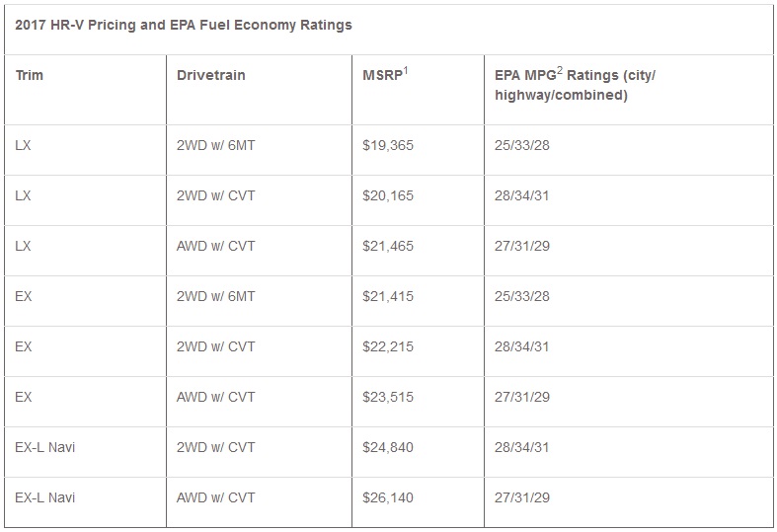Viewport: 777px width, 532px height.
Task: Select the $22,215 price cell
Action: 388,346
